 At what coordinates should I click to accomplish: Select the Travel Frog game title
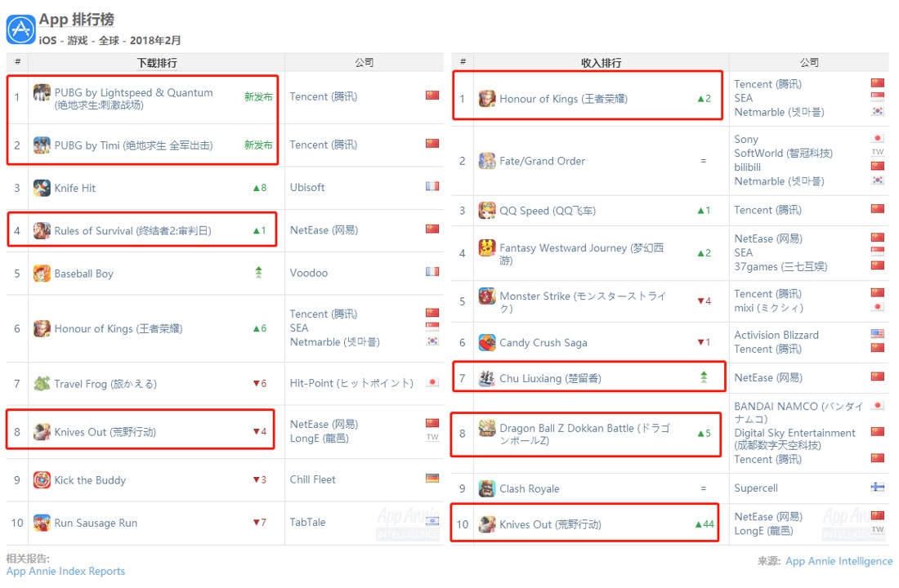(x=105, y=384)
